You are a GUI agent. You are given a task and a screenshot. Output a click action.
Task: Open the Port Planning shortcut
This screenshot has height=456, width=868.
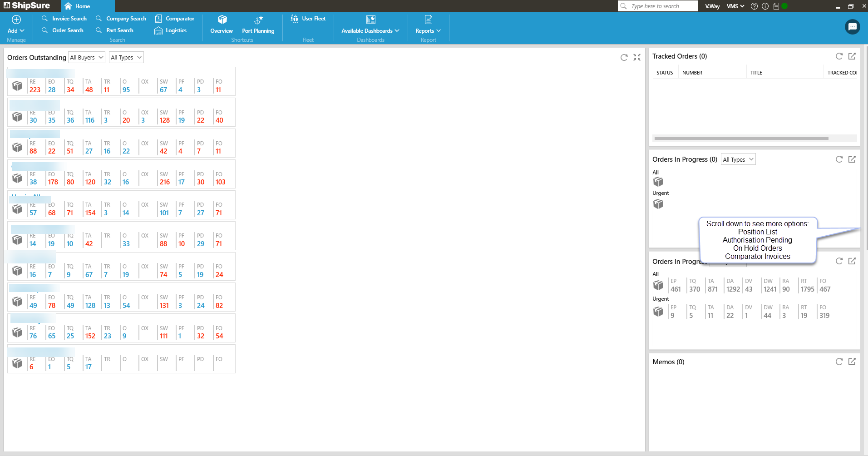coord(258,25)
